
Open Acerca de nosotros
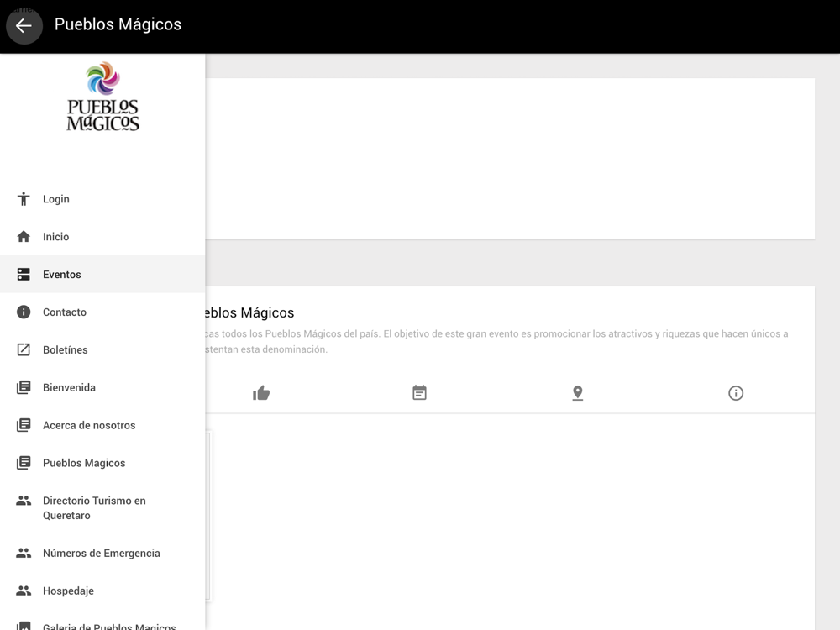coord(102,425)
